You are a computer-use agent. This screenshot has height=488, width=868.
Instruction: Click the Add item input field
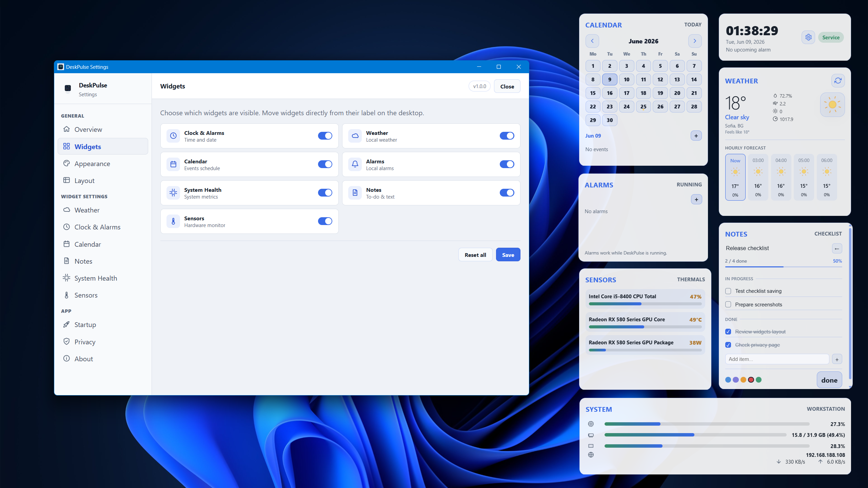pyautogui.click(x=777, y=359)
